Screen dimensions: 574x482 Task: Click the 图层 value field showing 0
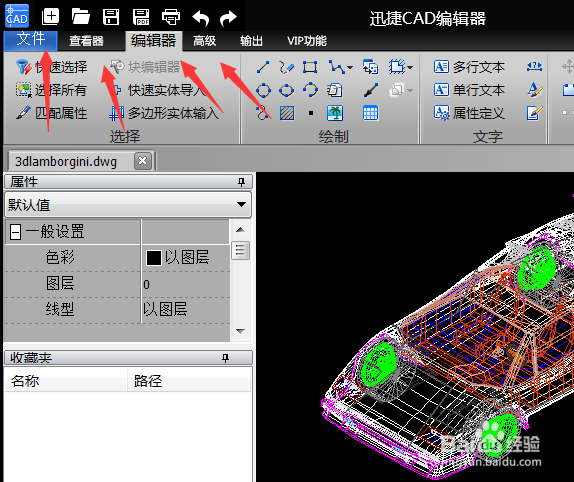pyautogui.click(x=186, y=284)
